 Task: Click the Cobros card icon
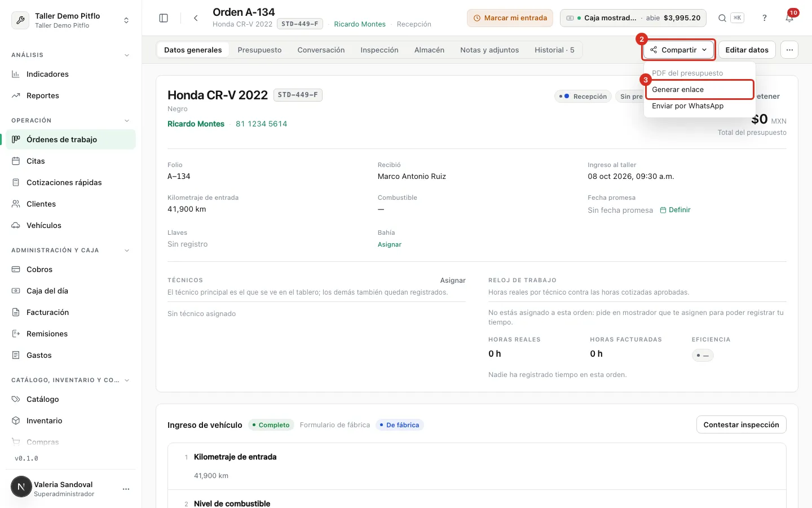[16, 269]
